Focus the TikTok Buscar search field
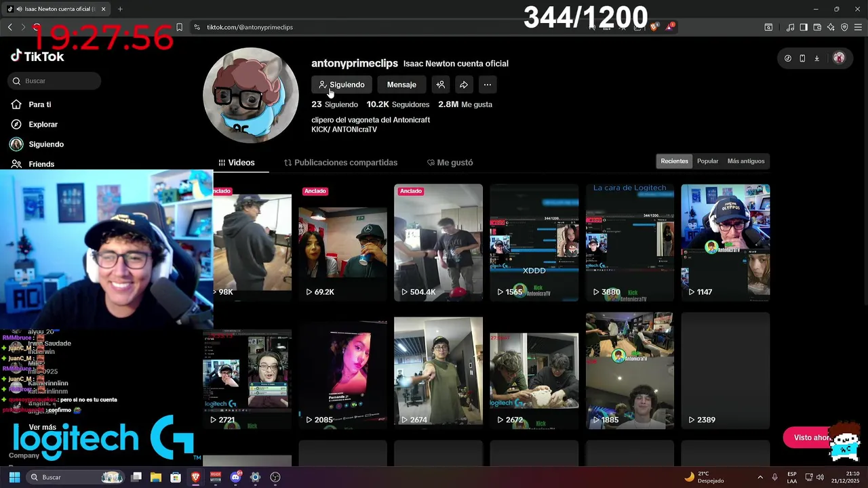Screen dimensions: 868x488 [54, 81]
